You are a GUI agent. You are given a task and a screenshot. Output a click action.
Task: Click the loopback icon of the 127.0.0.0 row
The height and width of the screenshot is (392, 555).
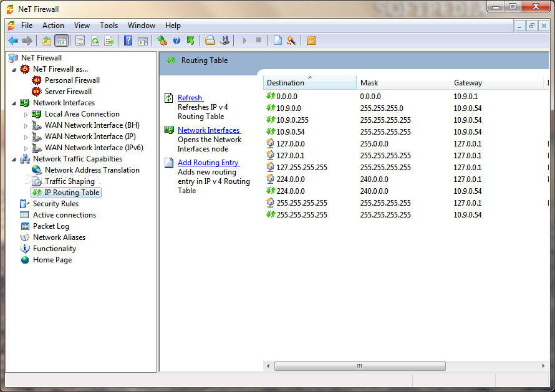(x=271, y=143)
